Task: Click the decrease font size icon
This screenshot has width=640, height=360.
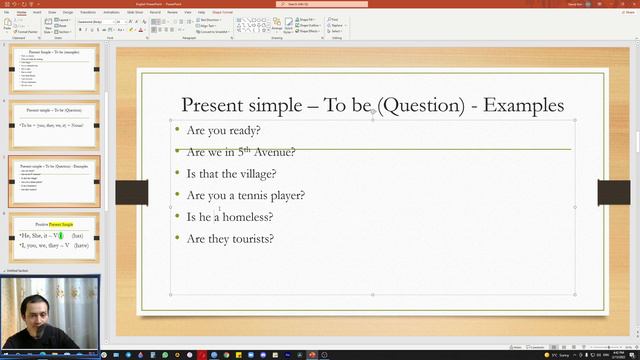Action: (136, 22)
